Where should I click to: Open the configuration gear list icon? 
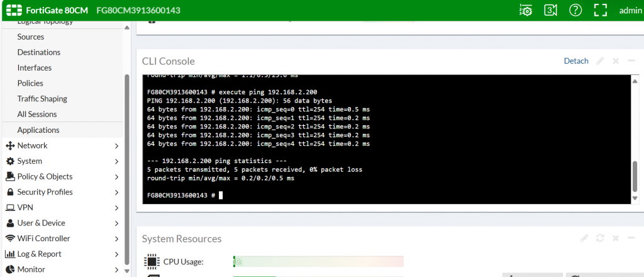click(526, 10)
